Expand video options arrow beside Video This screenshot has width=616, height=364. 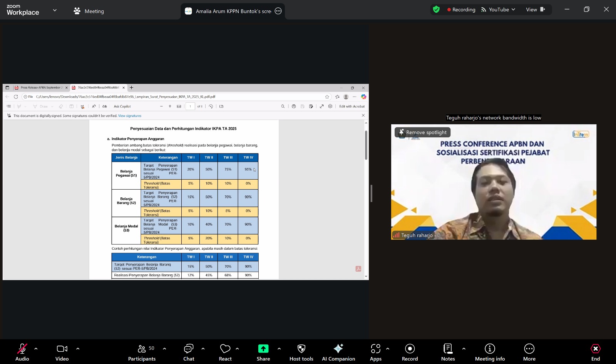tap(78, 349)
